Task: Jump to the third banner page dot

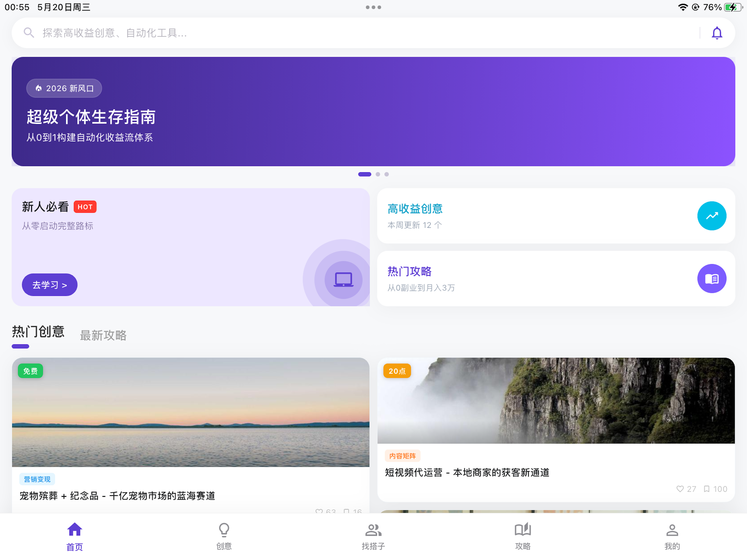Action: (x=386, y=174)
